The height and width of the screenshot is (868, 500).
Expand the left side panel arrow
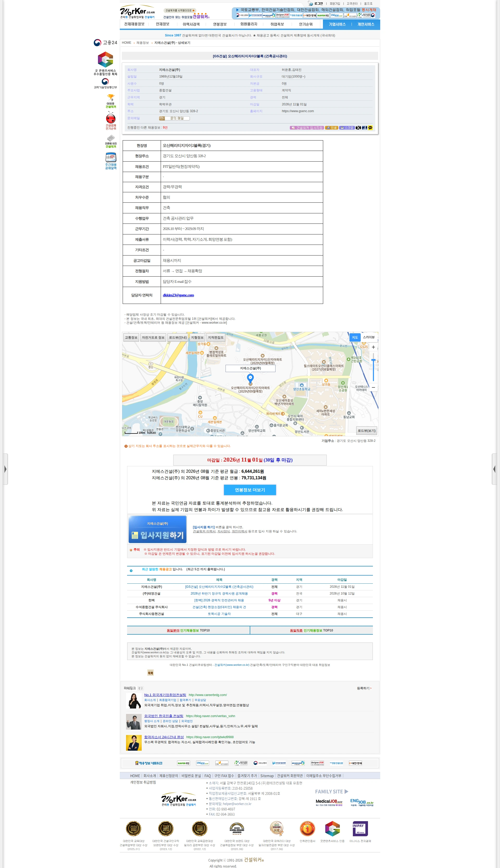5,469
